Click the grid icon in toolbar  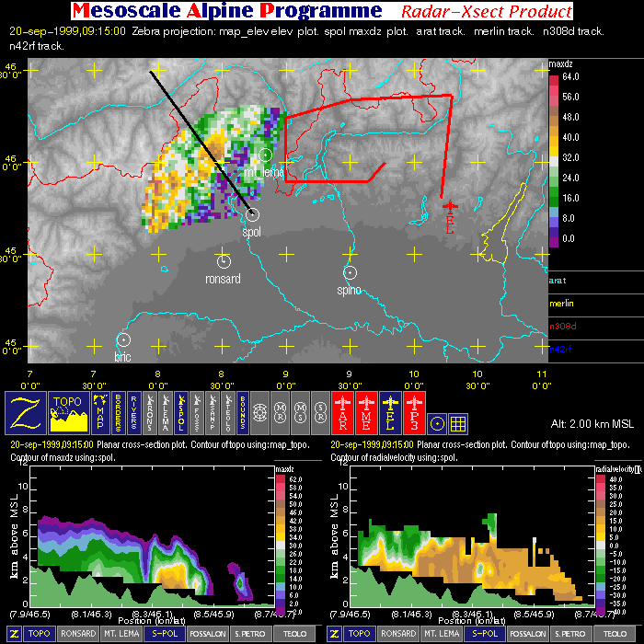(459, 422)
